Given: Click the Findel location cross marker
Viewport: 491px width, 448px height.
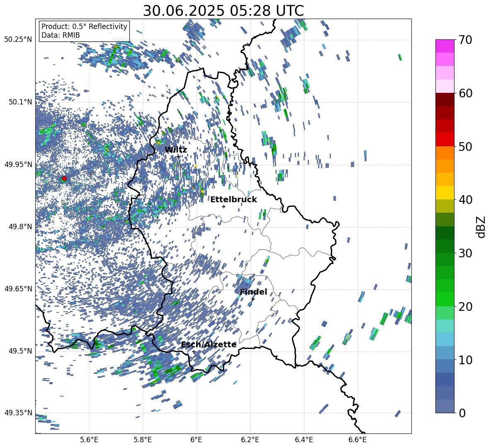Looking at the screenshot, I should click(253, 299).
